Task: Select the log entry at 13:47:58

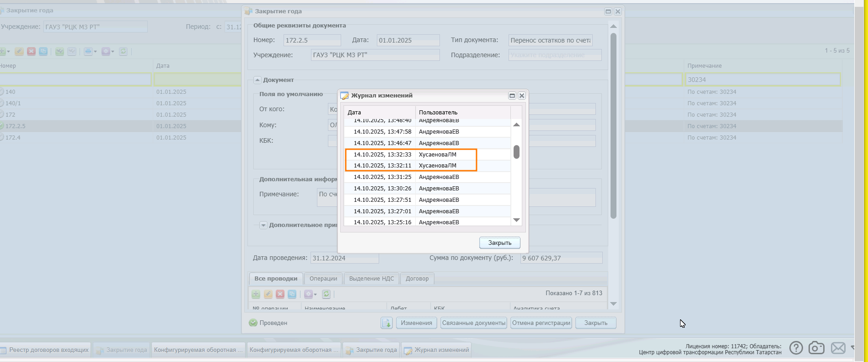Action: point(427,132)
